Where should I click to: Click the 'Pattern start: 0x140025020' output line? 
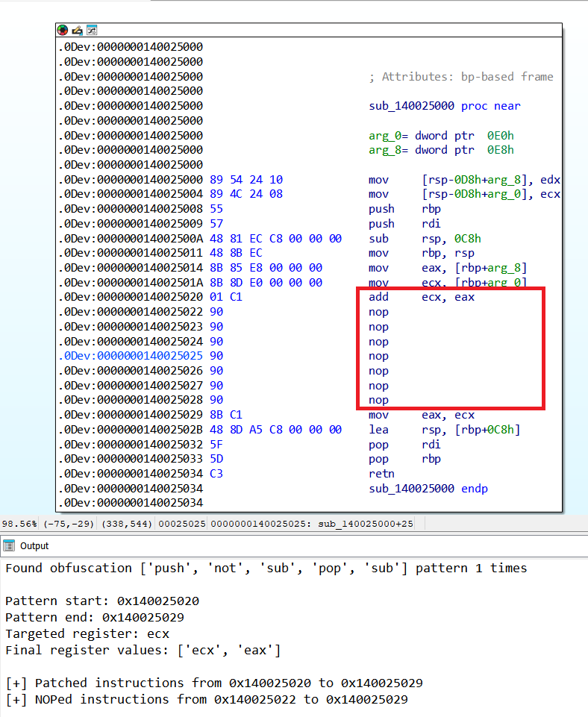101,601
